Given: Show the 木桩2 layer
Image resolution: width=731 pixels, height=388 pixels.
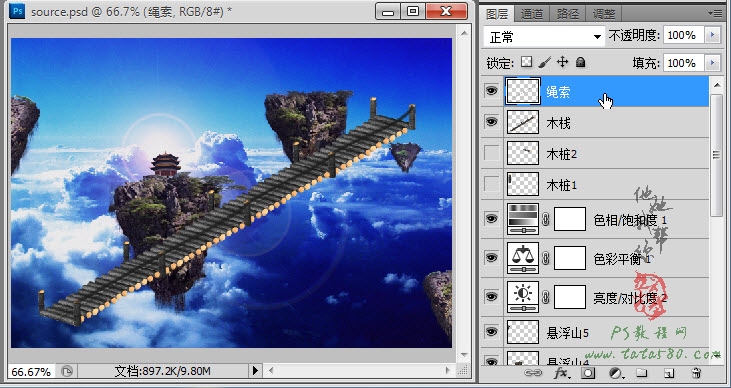Looking at the screenshot, I should [x=491, y=153].
